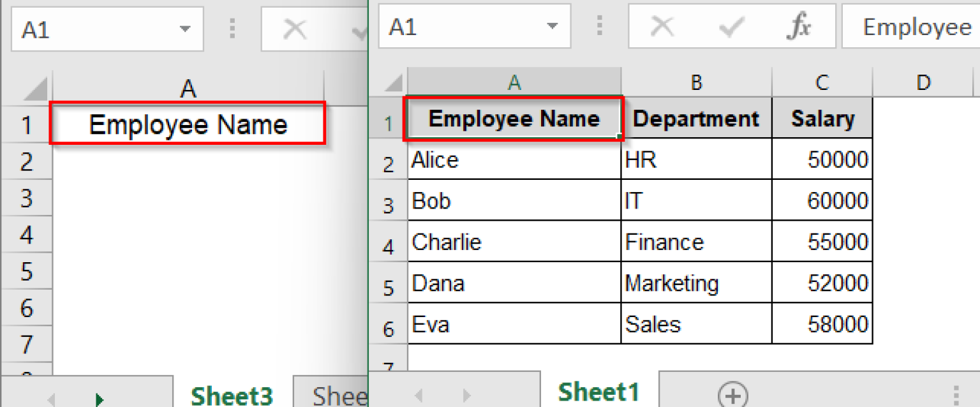Click green next-sheet arrow beside Sheet3

[x=99, y=399]
